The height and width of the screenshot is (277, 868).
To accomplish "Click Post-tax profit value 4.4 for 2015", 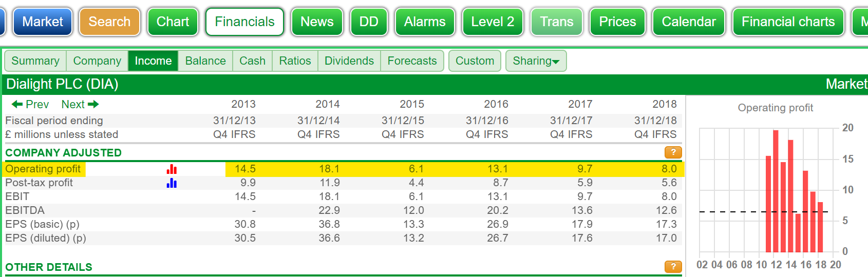I will (417, 183).
